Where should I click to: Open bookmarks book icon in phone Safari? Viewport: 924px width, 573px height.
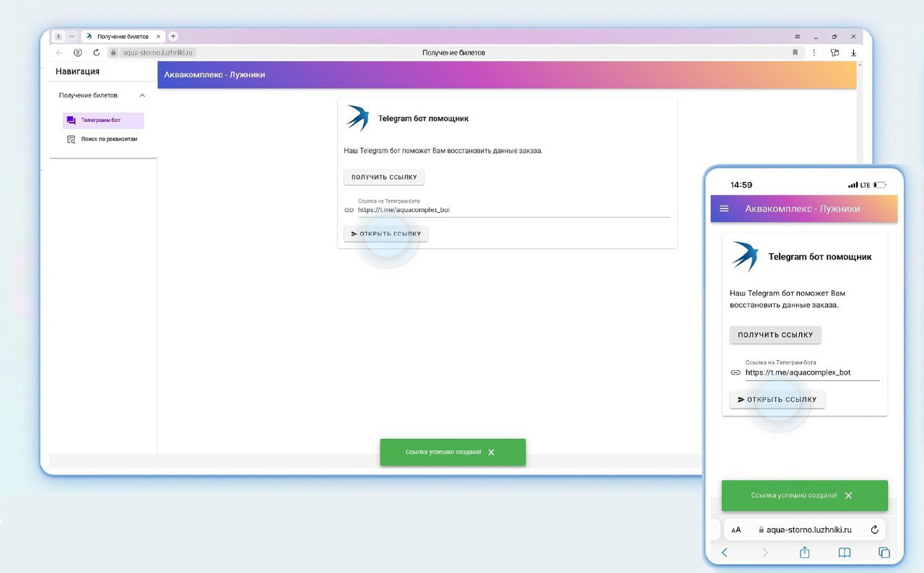pyautogui.click(x=844, y=552)
